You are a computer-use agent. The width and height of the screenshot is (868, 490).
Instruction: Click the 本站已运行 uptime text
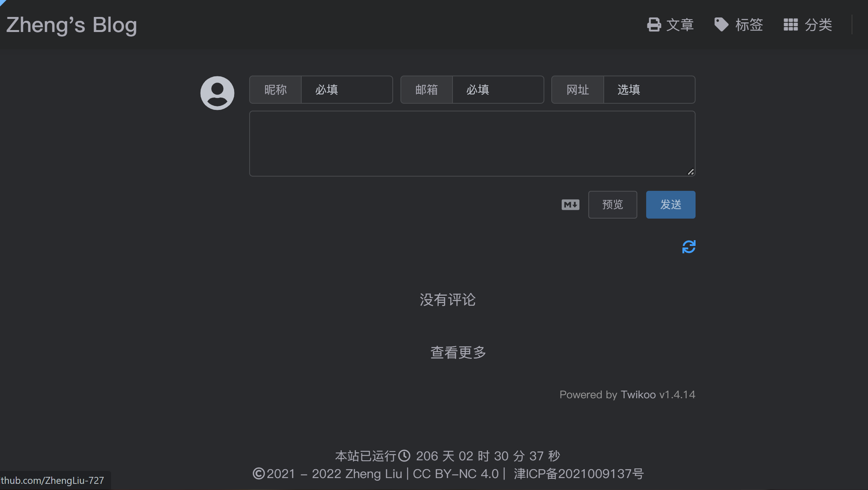(366, 456)
